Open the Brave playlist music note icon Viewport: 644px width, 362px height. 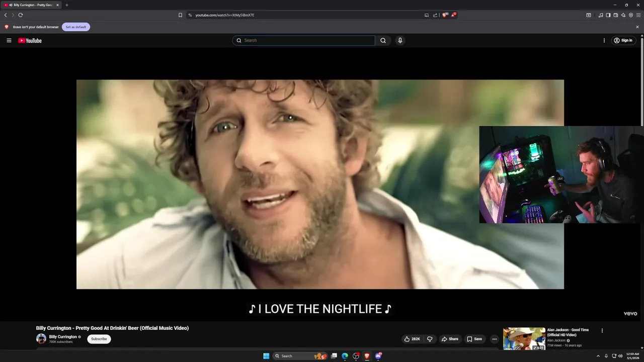(601, 15)
